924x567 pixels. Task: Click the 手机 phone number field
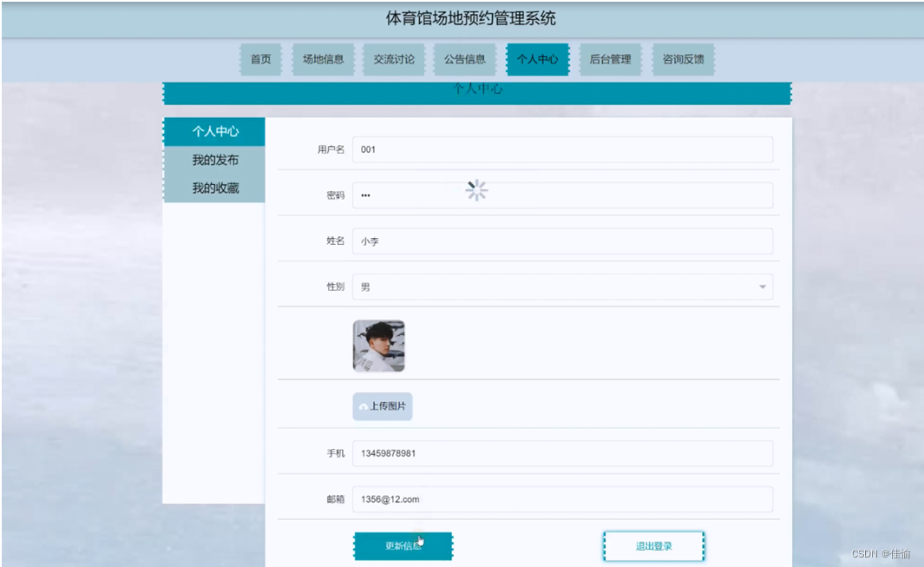click(562, 454)
